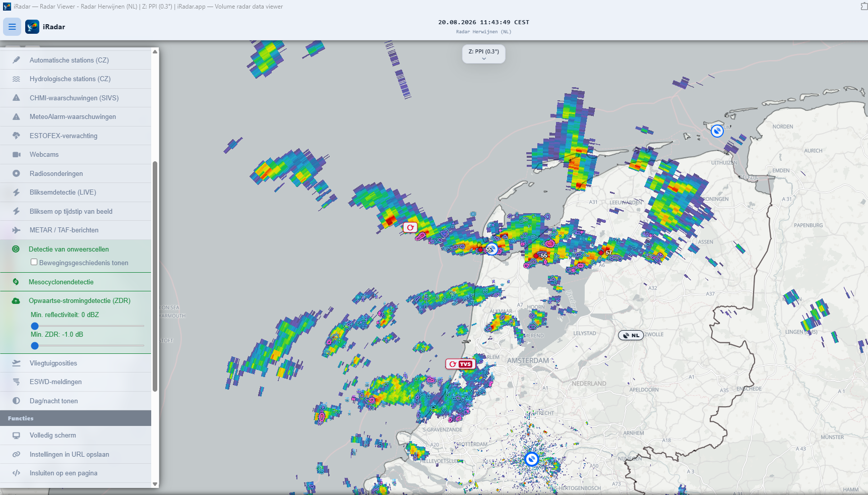Click the iRadar title text
Viewport: 868px width, 495px height.
point(54,27)
